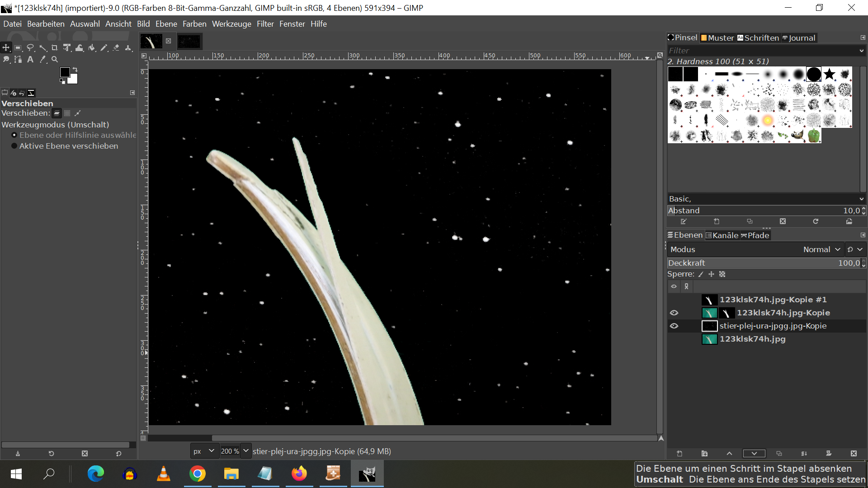The height and width of the screenshot is (488, 868).
Task: Open the brushes dock tab menu
Action: point(863,38)
